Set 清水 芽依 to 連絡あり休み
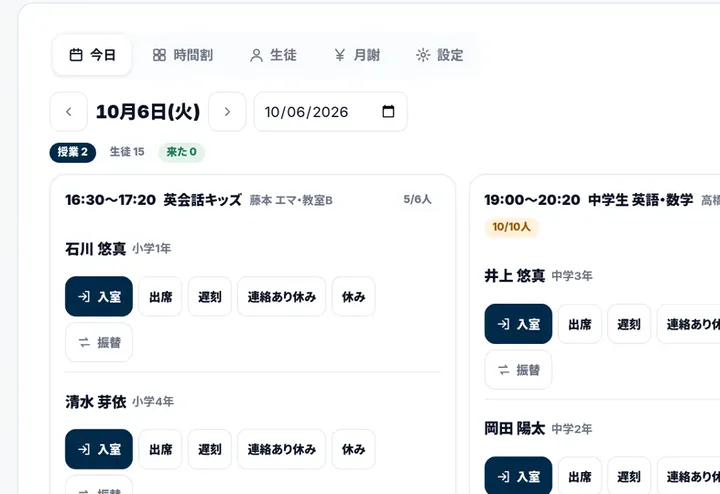The width and height of the screenshot is (720, 494). coord(281,449)
